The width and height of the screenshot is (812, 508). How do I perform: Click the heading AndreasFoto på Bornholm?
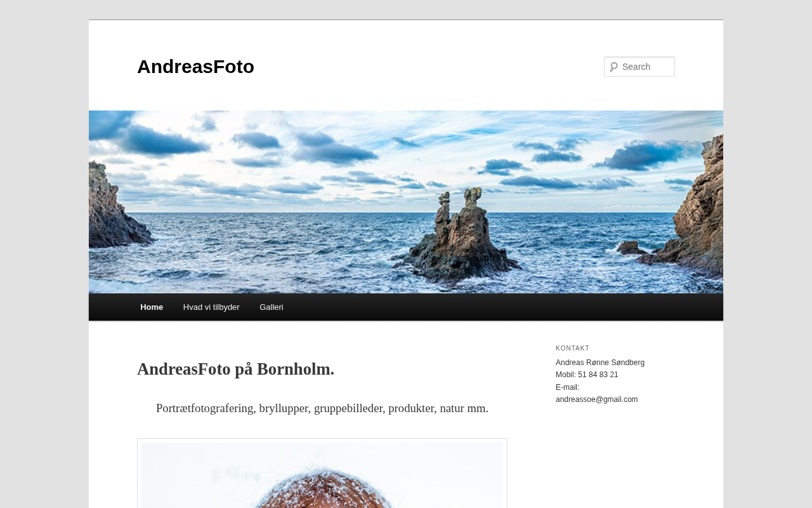click(235, 369)
